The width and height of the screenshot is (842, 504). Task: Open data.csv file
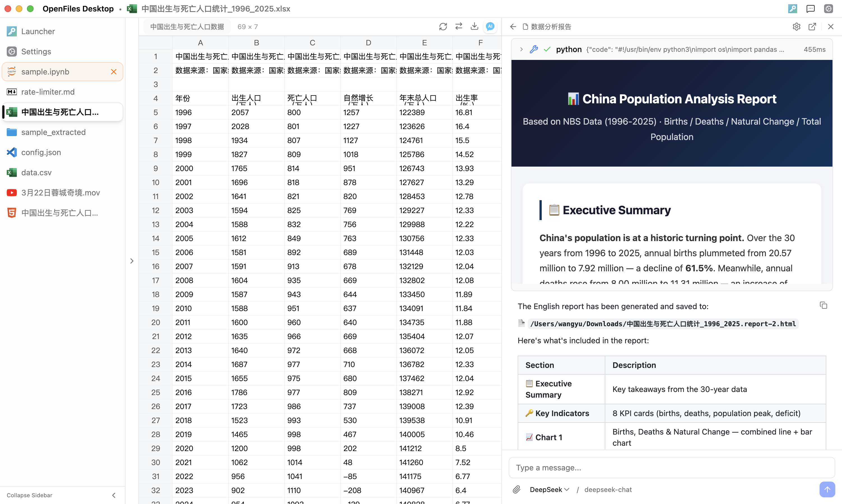pos(62,172)
